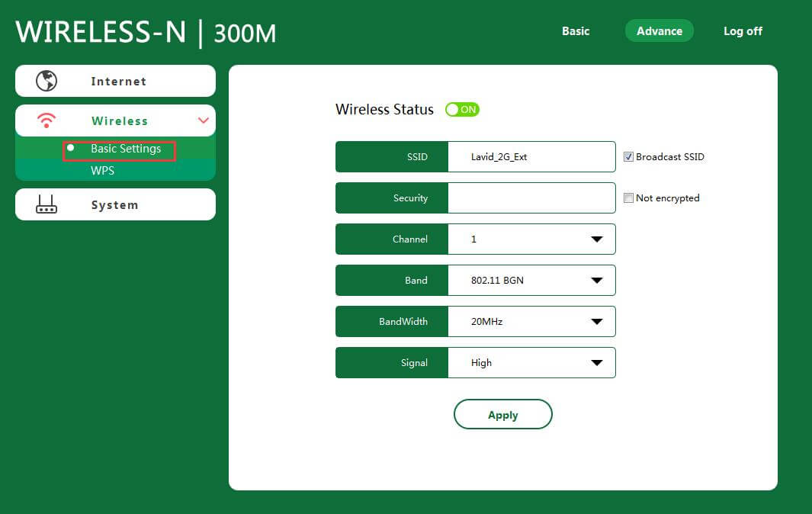This screenshot has width=812, height=514.
Task: Click the SSID text field
Action: coord(531,157)
